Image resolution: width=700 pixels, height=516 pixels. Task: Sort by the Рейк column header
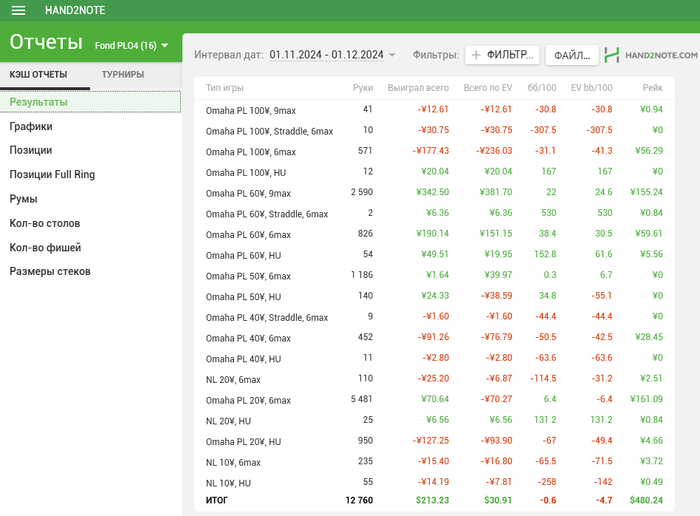652,88
